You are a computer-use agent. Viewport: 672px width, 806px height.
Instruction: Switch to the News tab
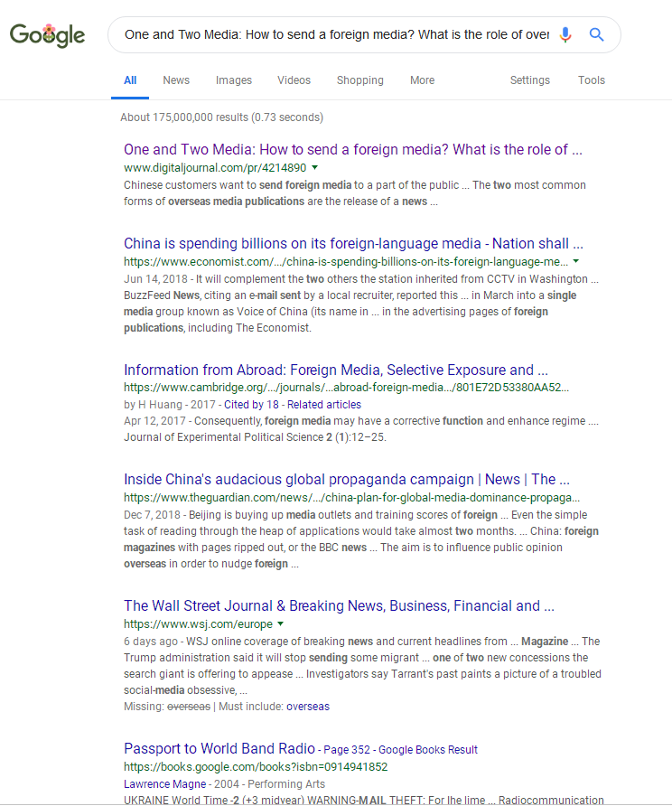176,80
